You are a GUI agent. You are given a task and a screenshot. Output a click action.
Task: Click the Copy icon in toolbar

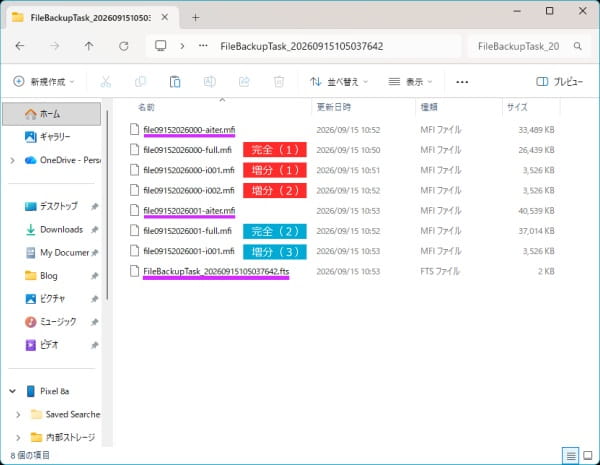click(x=140, y=82)
